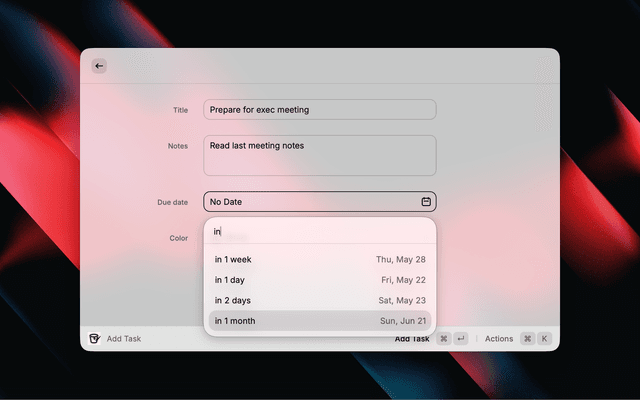Image resolution: width=640 pixels, height=400 pixels.
Task: Open the Due date No Date picker
Action: [320, 202]
